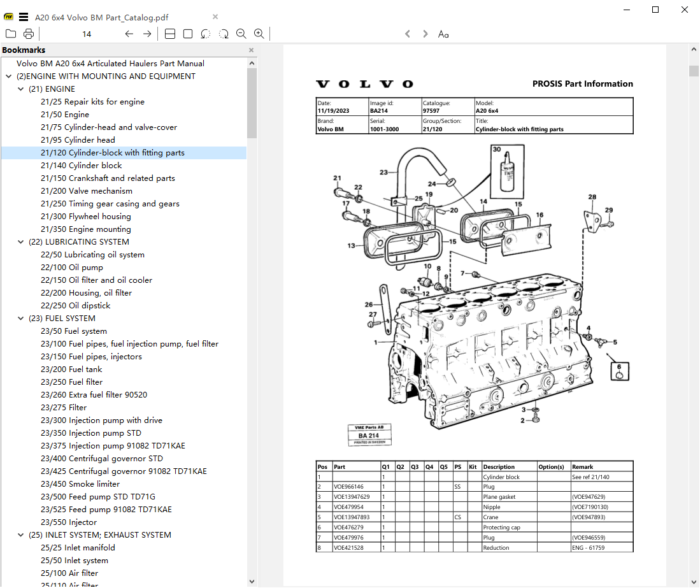The image size is (700, 588).
Task: Open bookmark 21/140 Cylinder block
Action: point(82,165)
